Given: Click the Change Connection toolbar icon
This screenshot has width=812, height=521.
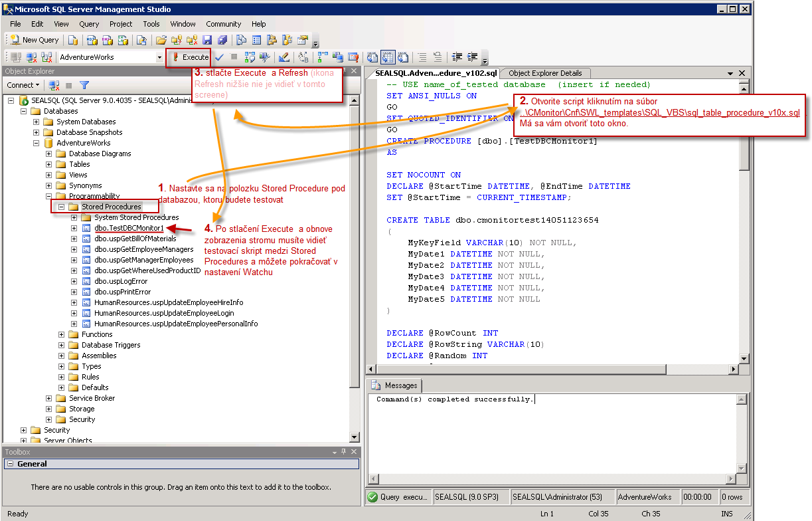Looking at the screenshot, I should (46, 57).
